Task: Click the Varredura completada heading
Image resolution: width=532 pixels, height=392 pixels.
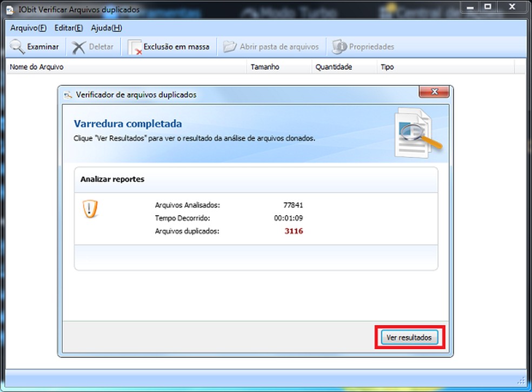Action: [128, 123]
